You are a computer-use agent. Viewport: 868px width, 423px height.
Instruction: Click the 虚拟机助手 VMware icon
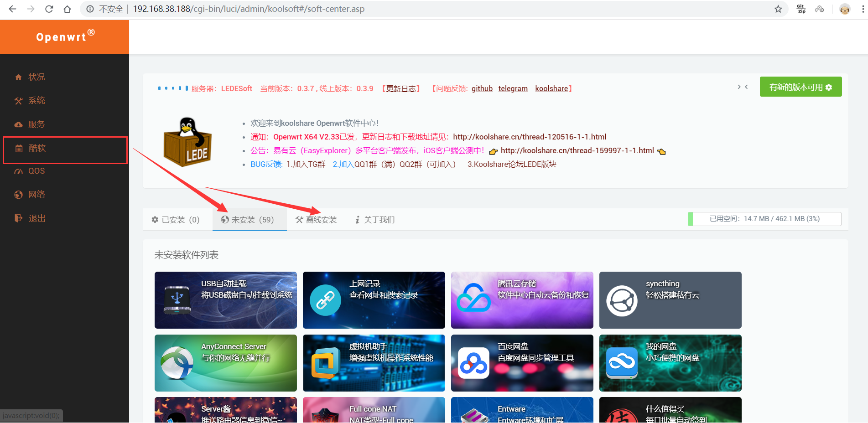tap(325, 364)
